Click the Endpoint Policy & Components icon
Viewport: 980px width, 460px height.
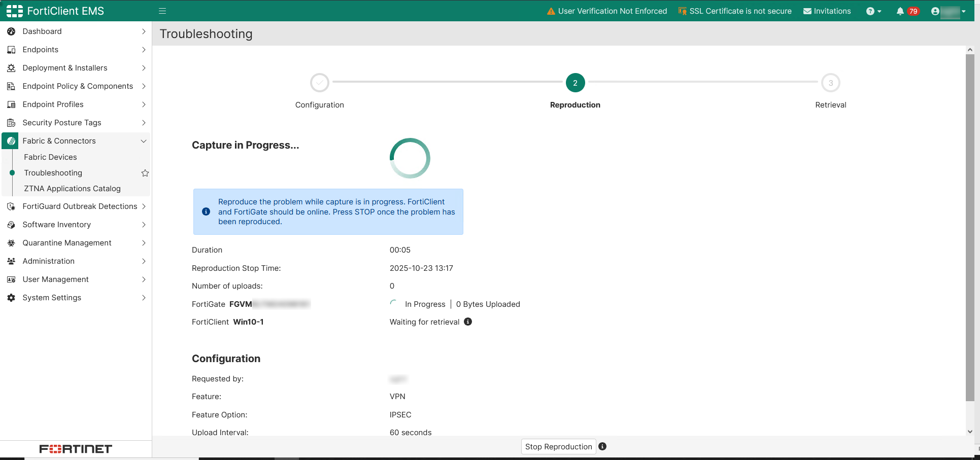tap(11, 86)
